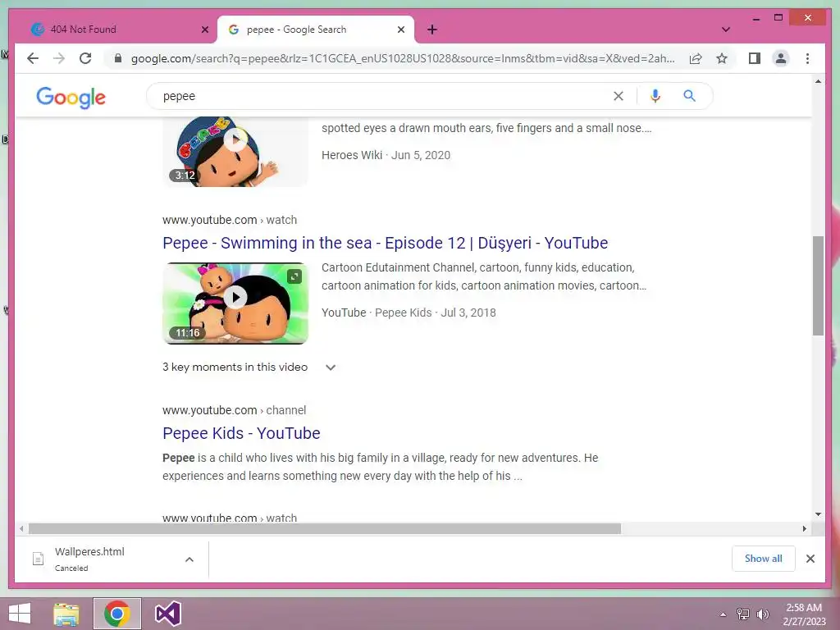Clear the search box text

(619, 96)
